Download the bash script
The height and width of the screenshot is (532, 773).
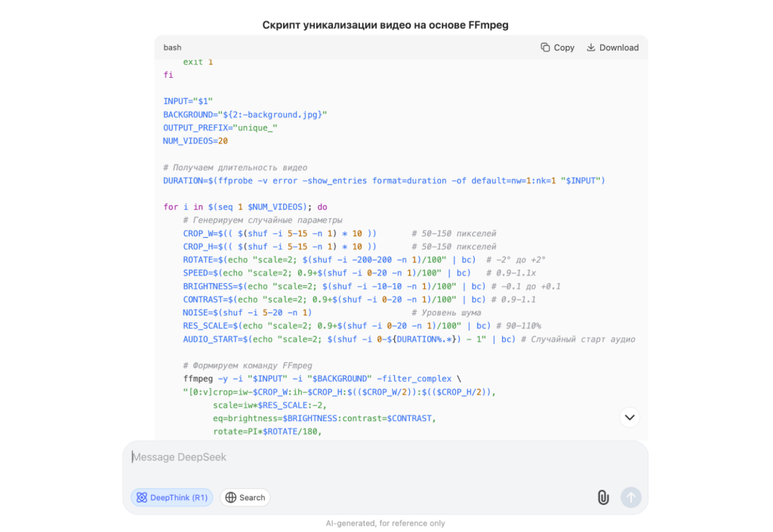coord(613,48)
